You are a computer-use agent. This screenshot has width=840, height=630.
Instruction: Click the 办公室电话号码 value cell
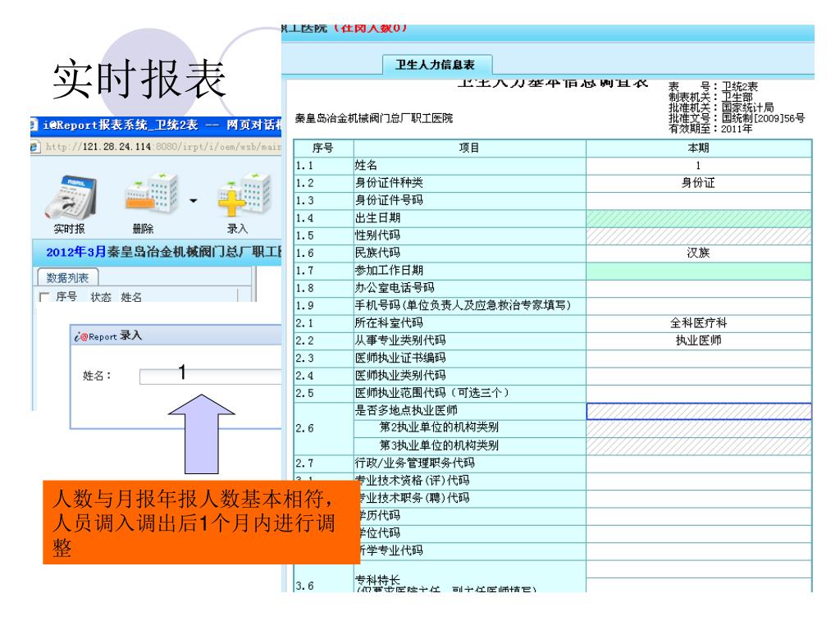point(699,288)
